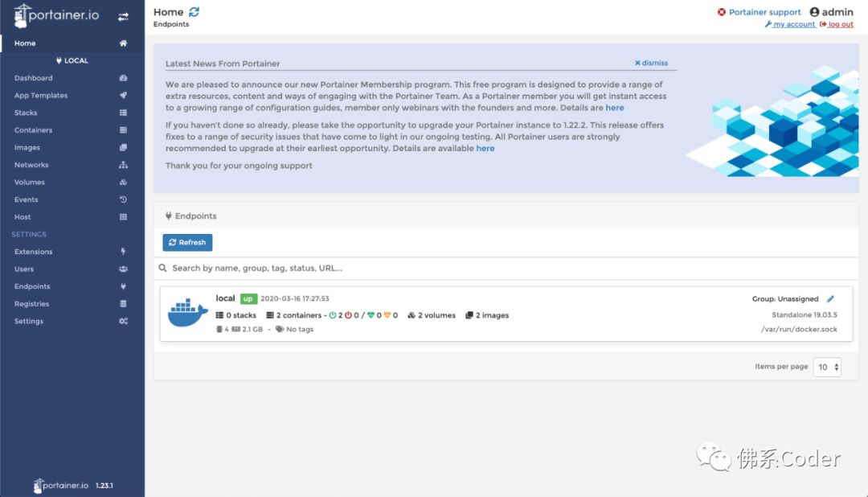
Task: Click the plug icon in Endpoints panel header
Action: [168, 216]
